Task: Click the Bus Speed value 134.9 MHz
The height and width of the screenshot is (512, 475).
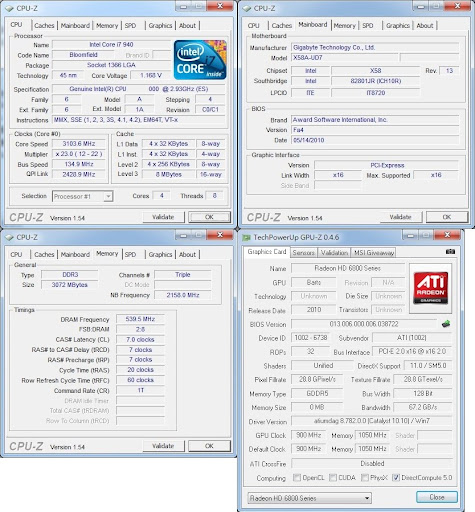Action: pyautogui.click(x=79, y=164)
